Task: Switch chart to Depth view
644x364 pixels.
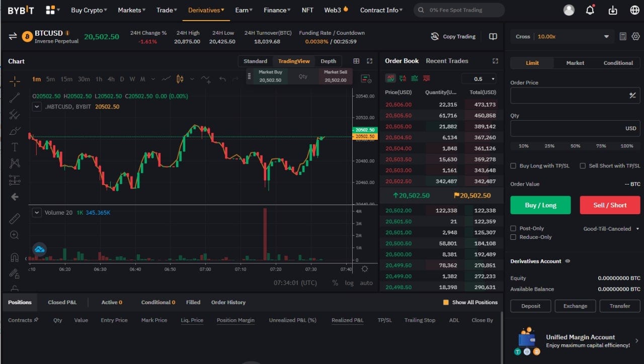Action: point(328,61)
